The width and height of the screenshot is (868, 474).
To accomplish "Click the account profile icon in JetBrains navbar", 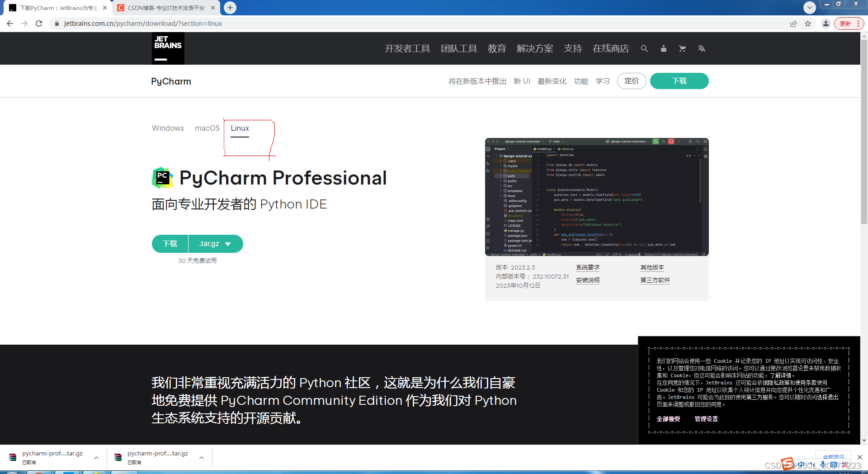I will point(663,48).
